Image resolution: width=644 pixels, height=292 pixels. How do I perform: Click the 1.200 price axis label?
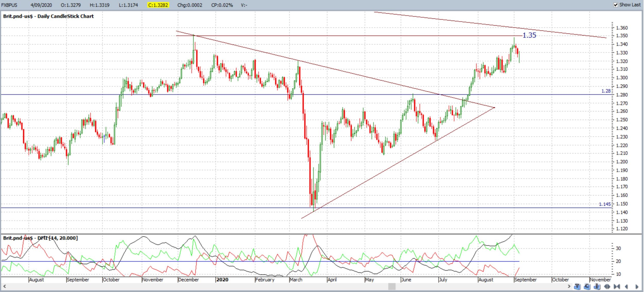tap(622, 162)
